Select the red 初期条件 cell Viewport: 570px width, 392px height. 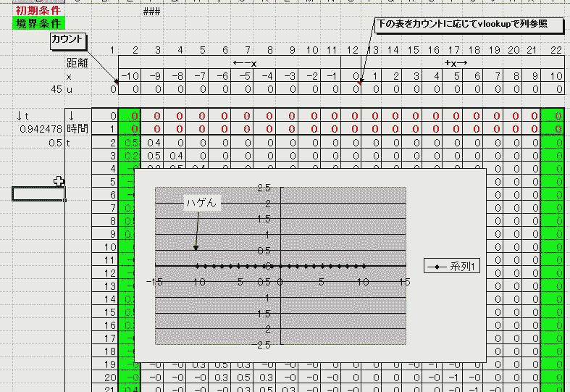click(38, 10)
